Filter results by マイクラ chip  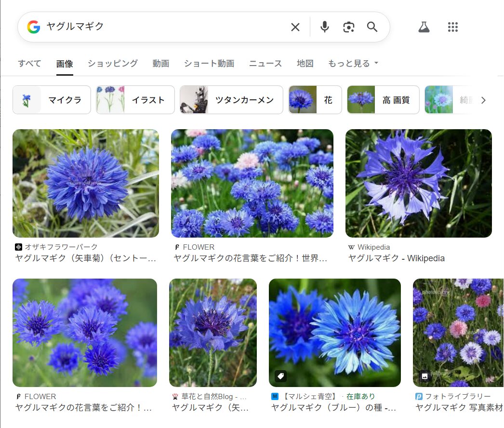pos(52,100)
